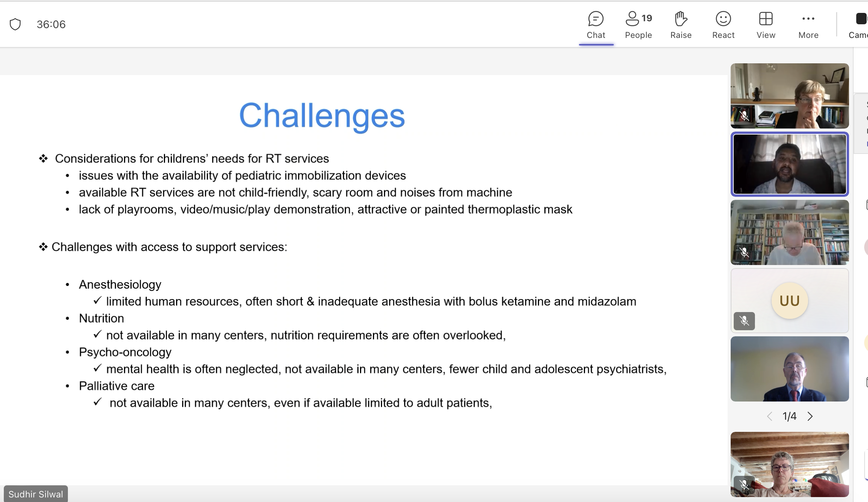Screen dimensions: 868x502
Task: Change the meeting View layout
Action: (x=766, y=25)
